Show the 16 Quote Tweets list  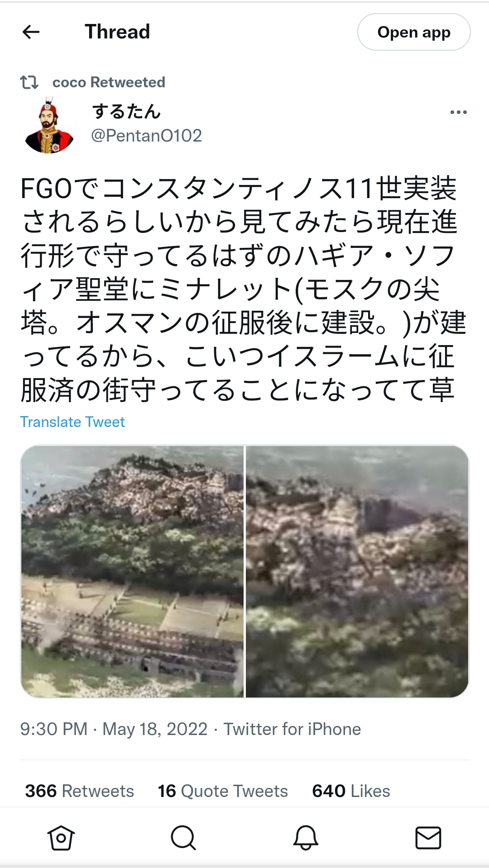pyautogui.click(x=223, y=791)
